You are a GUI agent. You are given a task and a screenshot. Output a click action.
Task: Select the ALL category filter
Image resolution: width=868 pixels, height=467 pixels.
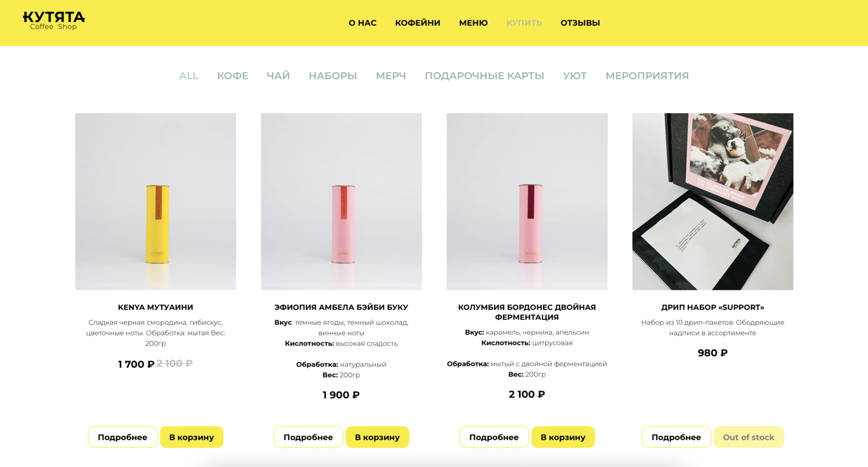point(189,76)
